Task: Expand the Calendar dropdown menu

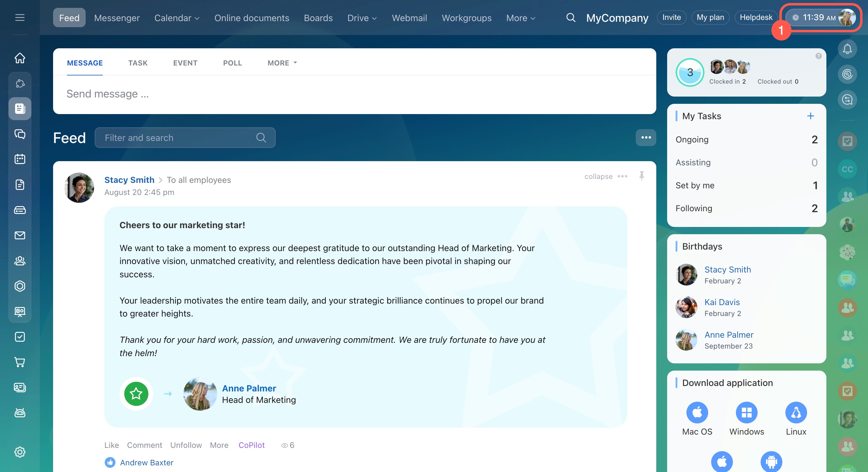Action: coord(176,18)
